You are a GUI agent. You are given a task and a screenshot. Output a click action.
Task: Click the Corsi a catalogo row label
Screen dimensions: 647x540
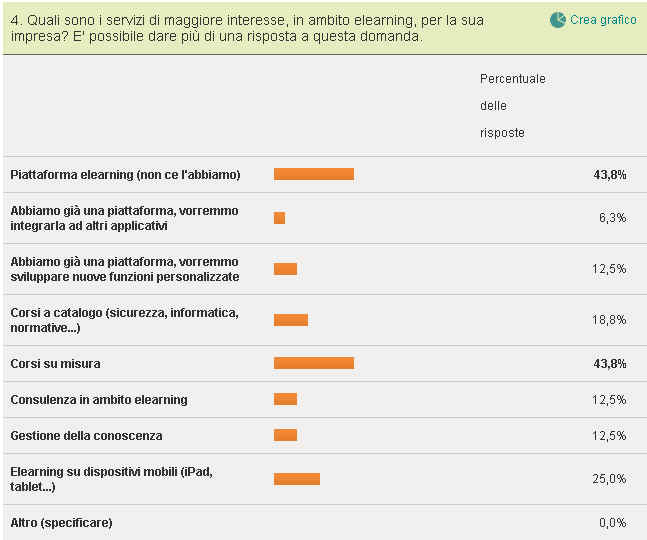click(124, 320)
